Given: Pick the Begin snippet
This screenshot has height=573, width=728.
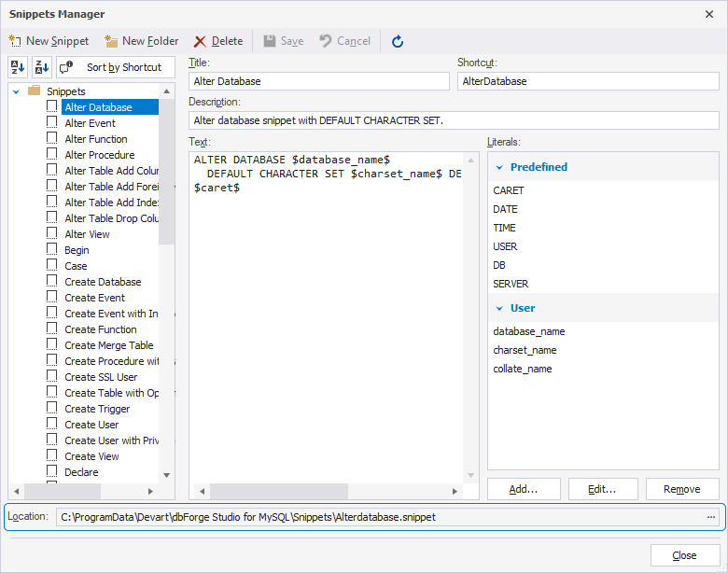Looking at the screenshot, I should click(x=77, y=250).
